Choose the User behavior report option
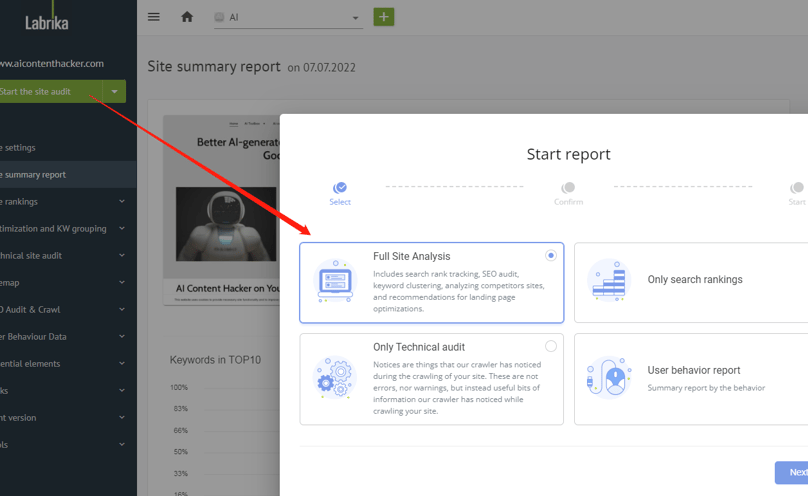The width and height of the screenshot is (808, 496). coord(691,379)
